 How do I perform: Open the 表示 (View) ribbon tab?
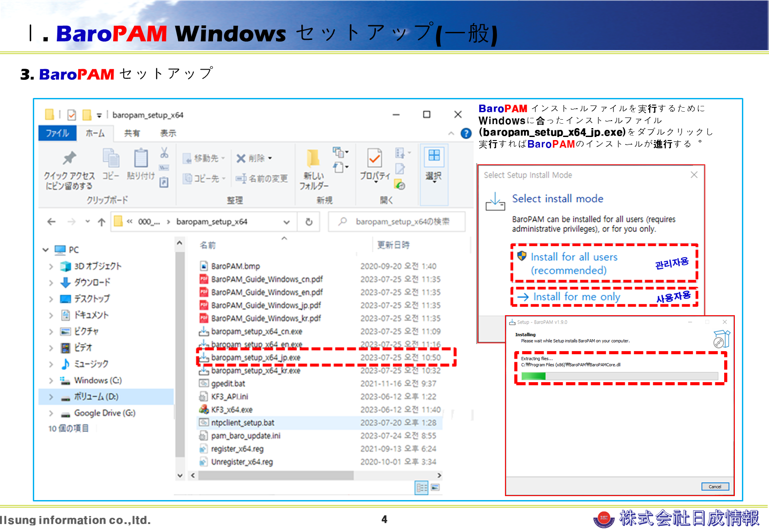click(168, 133)
